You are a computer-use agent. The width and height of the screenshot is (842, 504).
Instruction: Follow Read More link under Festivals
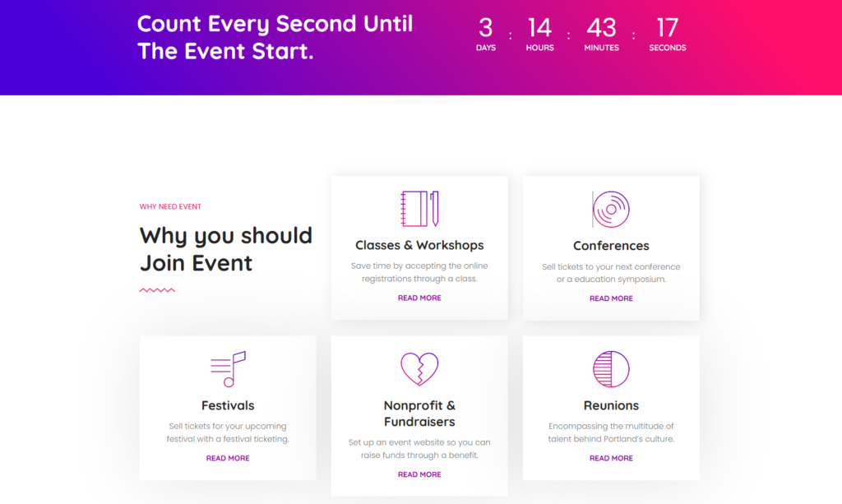click(x=228, y=459)
